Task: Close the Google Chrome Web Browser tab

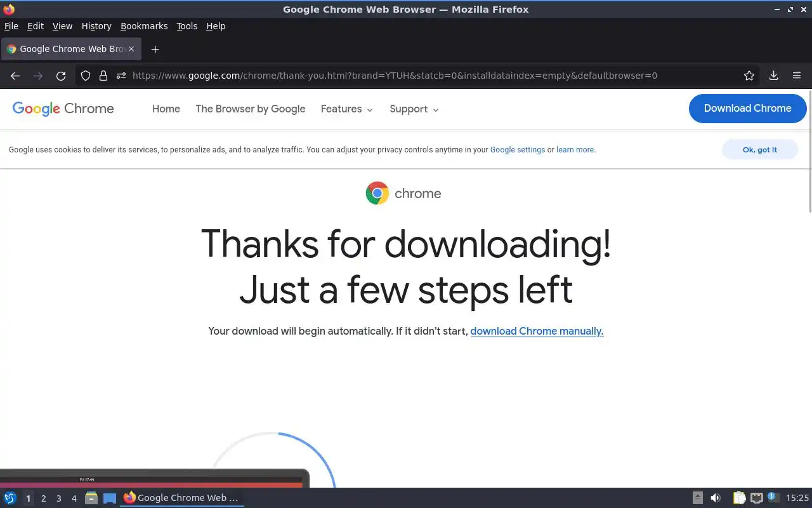Action: [x=131, y=49]
